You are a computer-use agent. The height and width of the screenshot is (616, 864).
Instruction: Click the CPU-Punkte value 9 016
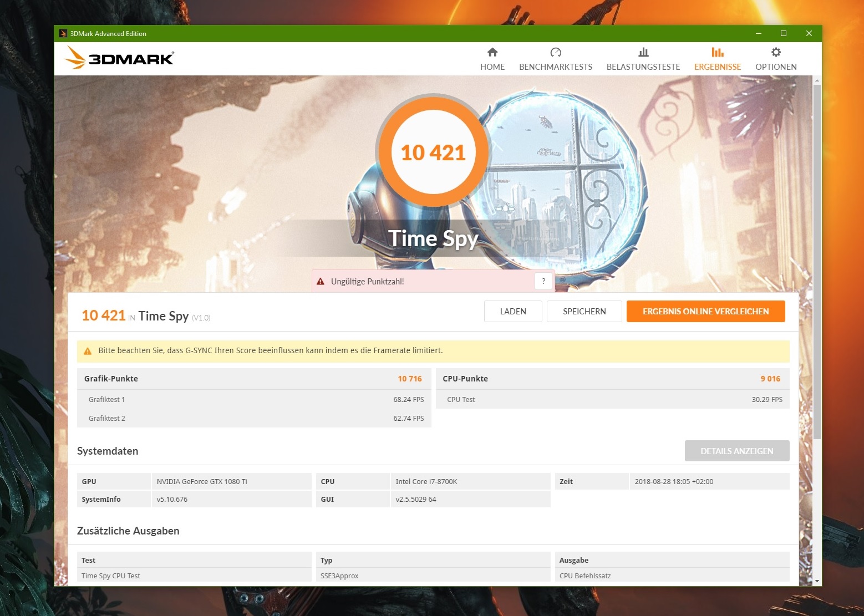(x=770, y=379)
